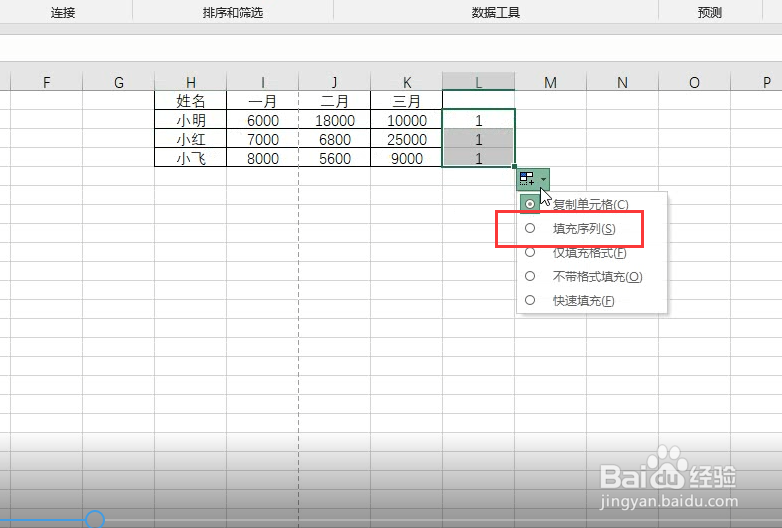Select column F header
782x528 pixels.
[46, 82]
